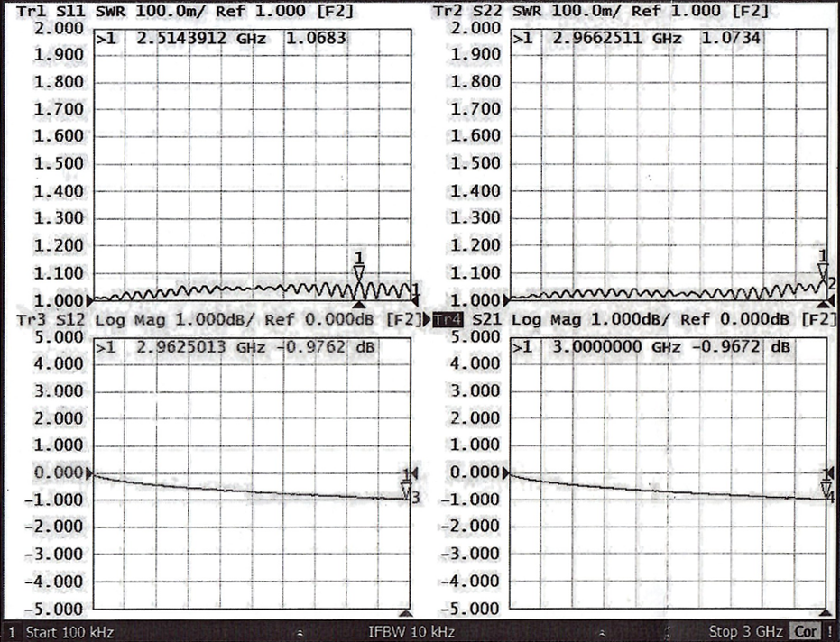
Task: Select marker on the S21 trace
Action: click(826, 489)
